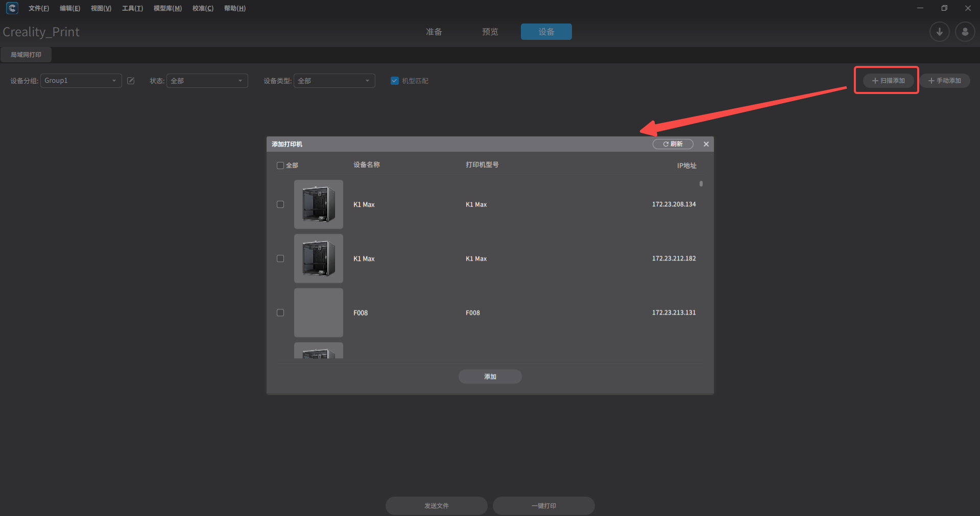Screen dimensions: 980x516
Task: Open the 文件(F) menu
Action: pos(39,8)
